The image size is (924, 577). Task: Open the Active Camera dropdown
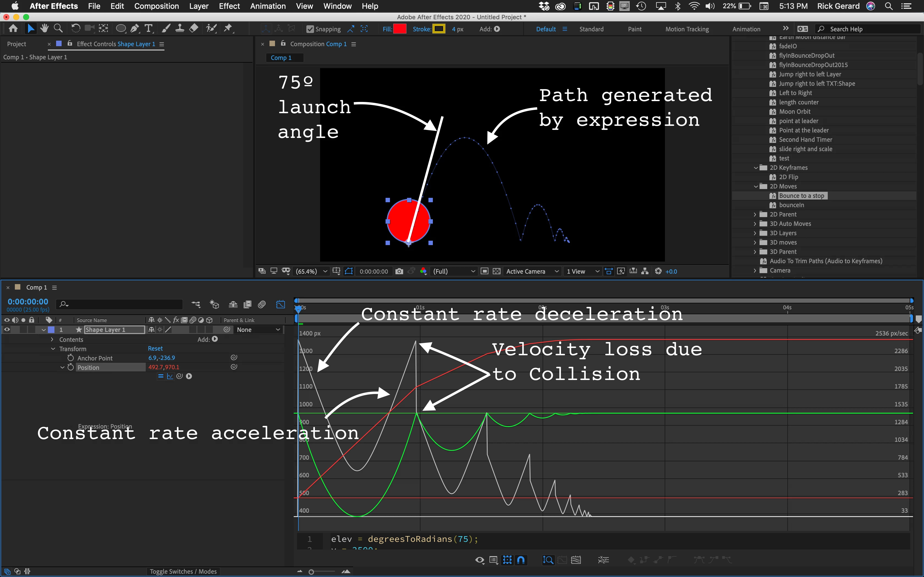532,271
